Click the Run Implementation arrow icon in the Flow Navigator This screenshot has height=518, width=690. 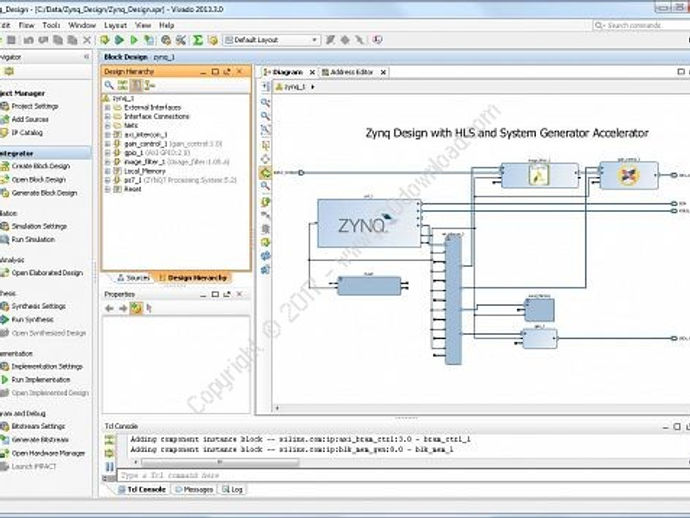tap(4, 379)
